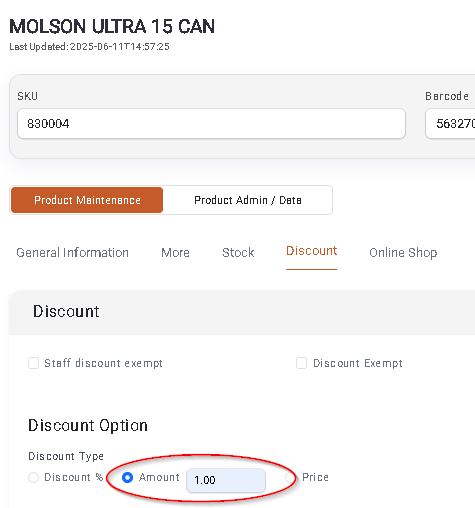Select the Discount % radio button

coord(33,477)
